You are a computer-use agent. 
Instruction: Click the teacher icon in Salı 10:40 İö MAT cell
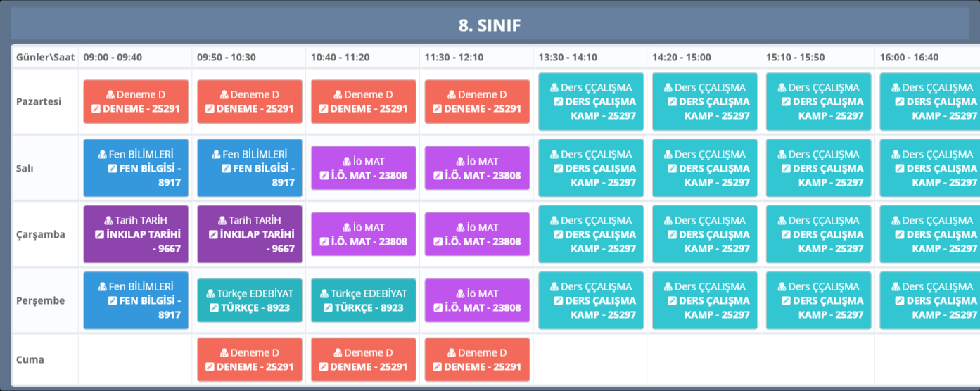[348, 161]
